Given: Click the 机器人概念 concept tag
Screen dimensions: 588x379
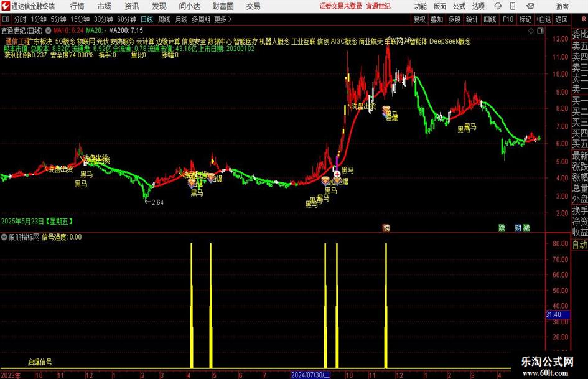Looking at the screenshot, I should [x=274, y=41].
